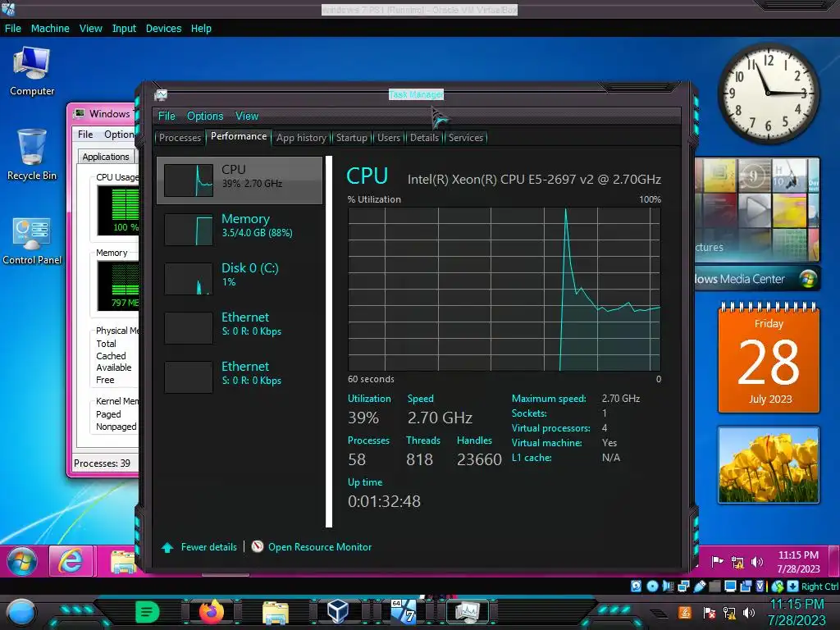840x630 pixels.
Task: Click VirtualBox USB devices status icon
Action: coord(700,586)
